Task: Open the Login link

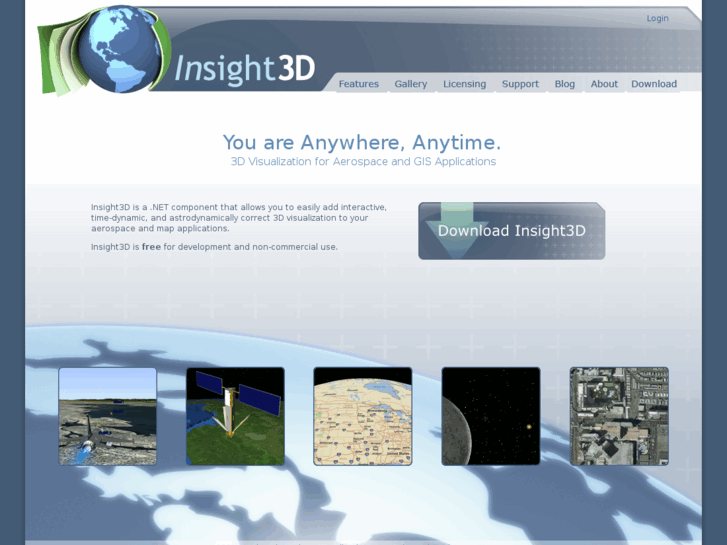Action: (657, 19)
